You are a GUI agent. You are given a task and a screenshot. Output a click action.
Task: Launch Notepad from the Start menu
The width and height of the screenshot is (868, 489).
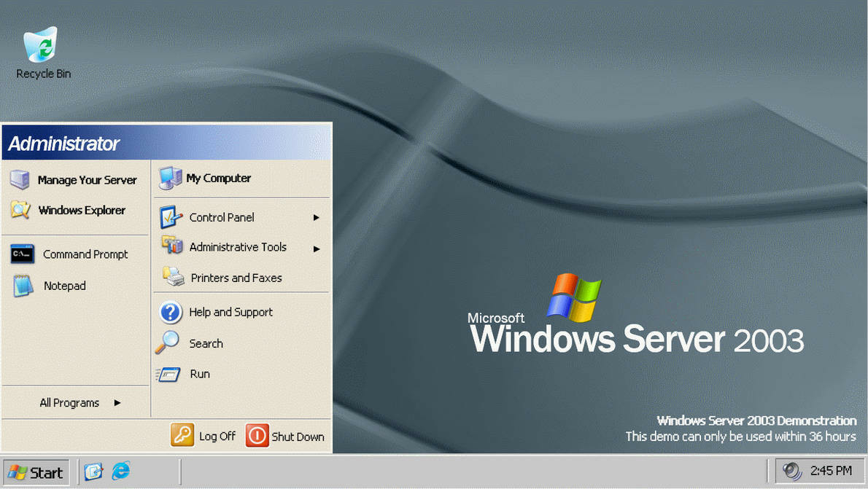(x=65, y=286)
